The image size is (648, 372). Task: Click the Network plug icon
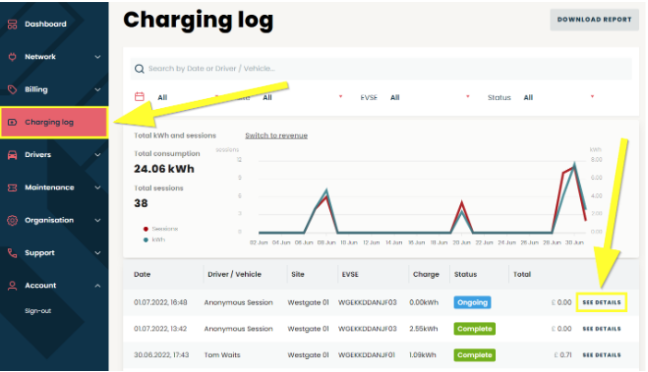coord(12,57)
